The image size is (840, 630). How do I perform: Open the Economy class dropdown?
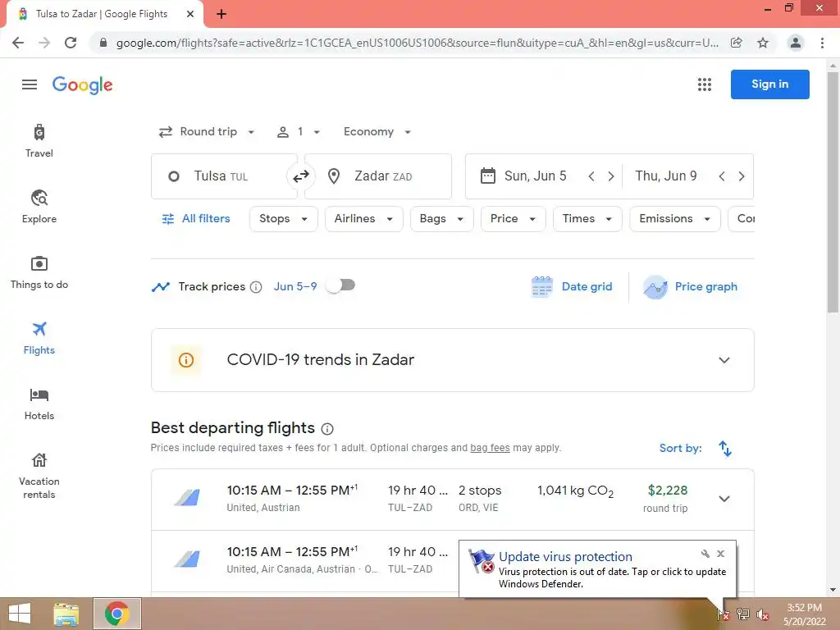click(x=377, y=132)
